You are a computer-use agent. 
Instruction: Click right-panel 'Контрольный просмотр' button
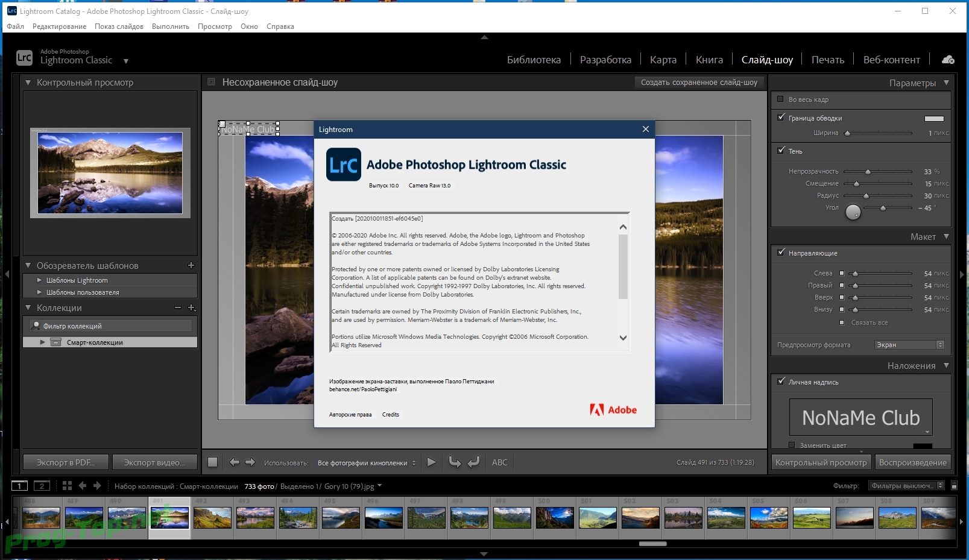pos(821,462)
